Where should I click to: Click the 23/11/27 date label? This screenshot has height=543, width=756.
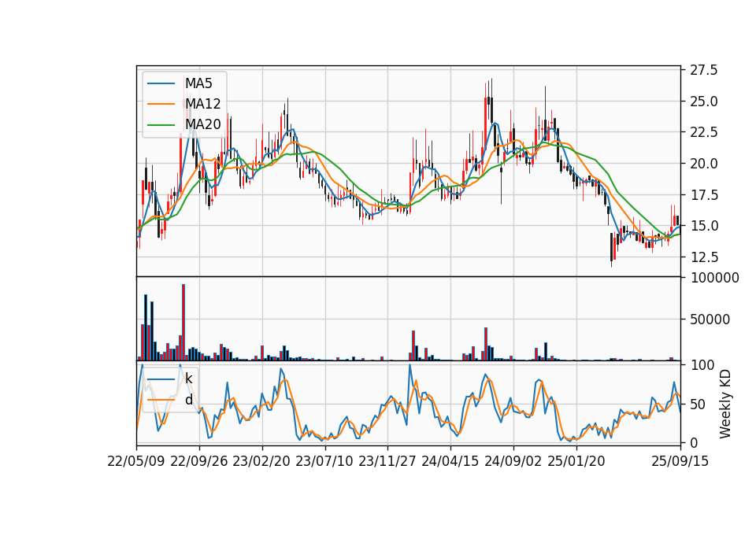[387, 461]
